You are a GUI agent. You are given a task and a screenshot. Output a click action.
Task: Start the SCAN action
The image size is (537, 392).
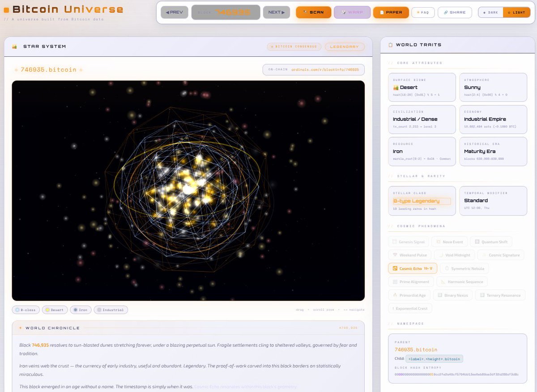click(314, 13)
